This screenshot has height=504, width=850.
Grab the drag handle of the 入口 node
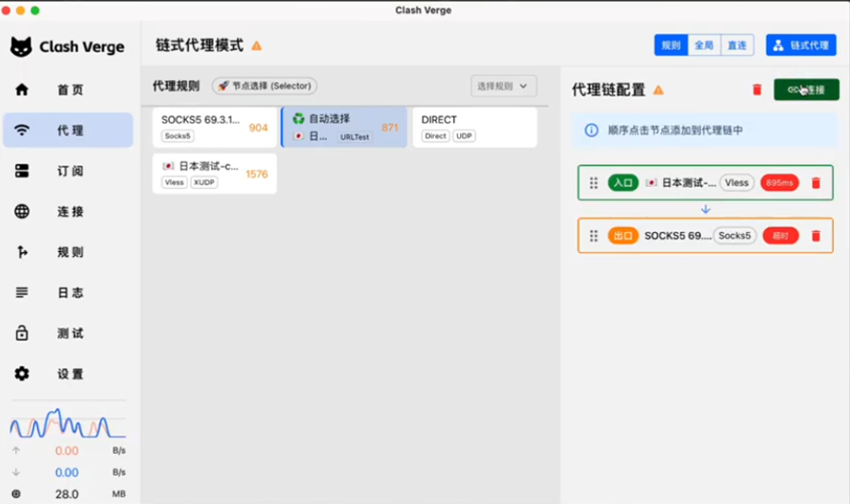(x=594, y=183)
